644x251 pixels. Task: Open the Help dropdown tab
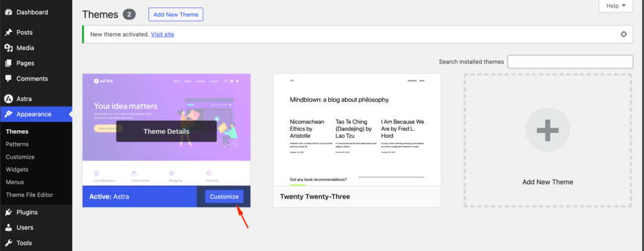click(x=616, y=6)
